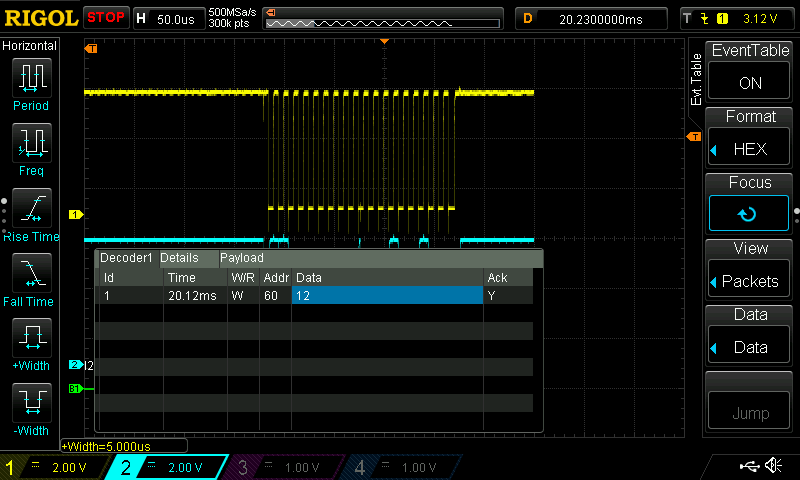Click the B1 decoder bus marker

tap(76, 389)
